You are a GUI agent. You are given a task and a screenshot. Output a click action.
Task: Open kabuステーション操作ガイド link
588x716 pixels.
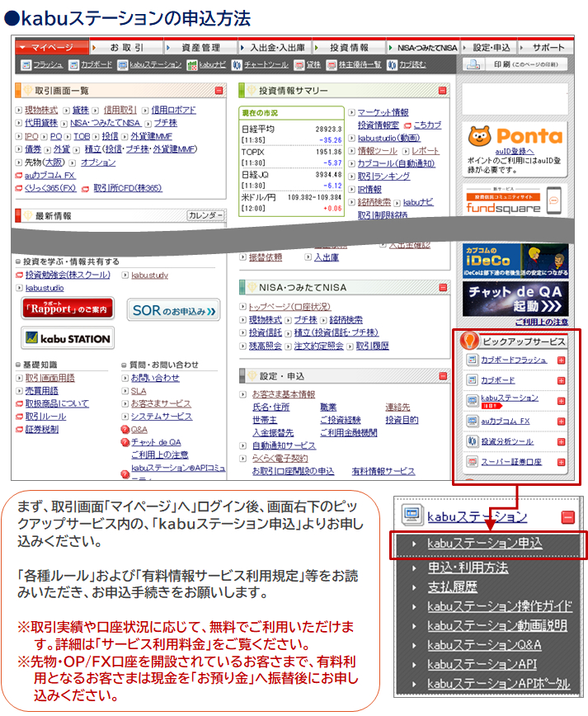coord(500,606)
